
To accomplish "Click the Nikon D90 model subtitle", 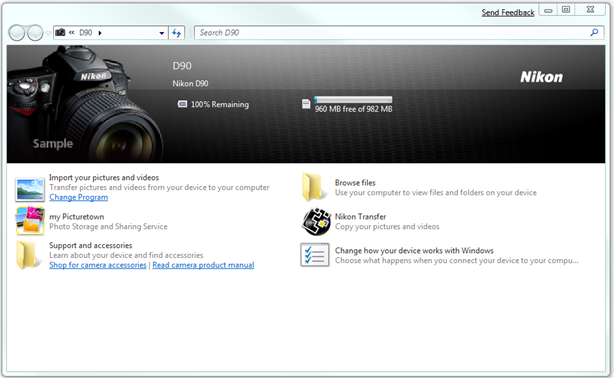I will coord(190,83).
